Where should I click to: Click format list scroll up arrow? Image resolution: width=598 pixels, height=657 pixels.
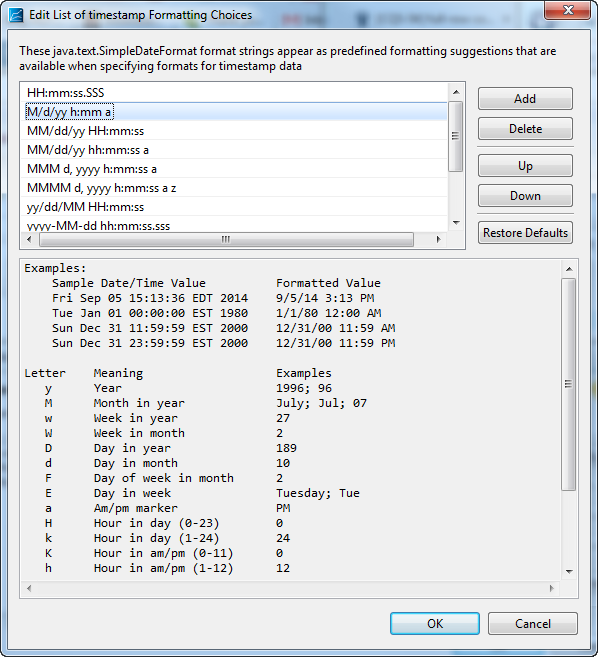coord(456,92)
